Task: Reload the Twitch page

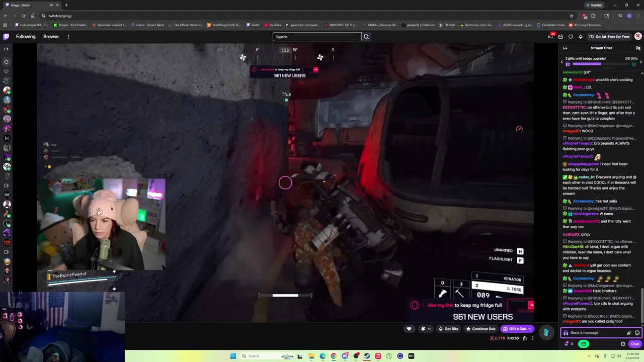Action: point(23,16)
